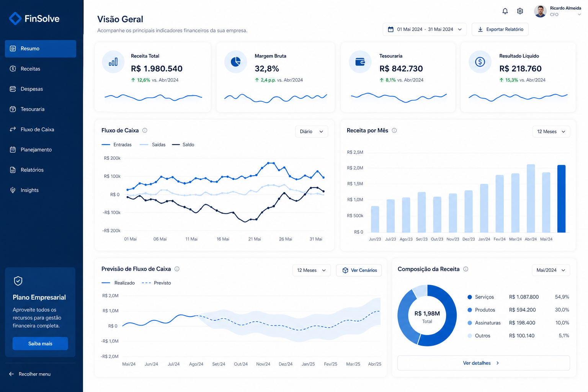Navigate to Planejamento
Image resolution: width=588 pixels, height=392 pixels.
41,150
